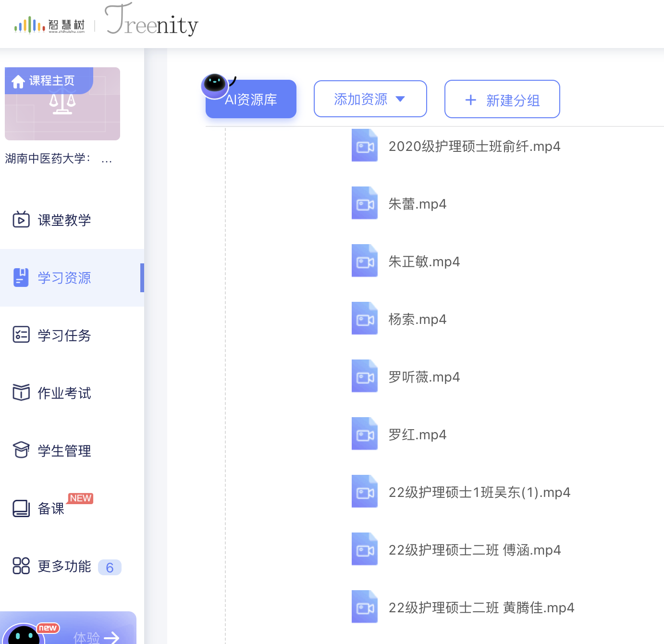The image size is (664, 644).
Task: Click the 作业考试 icon in sidebar
Action: (x=21, y=393)
